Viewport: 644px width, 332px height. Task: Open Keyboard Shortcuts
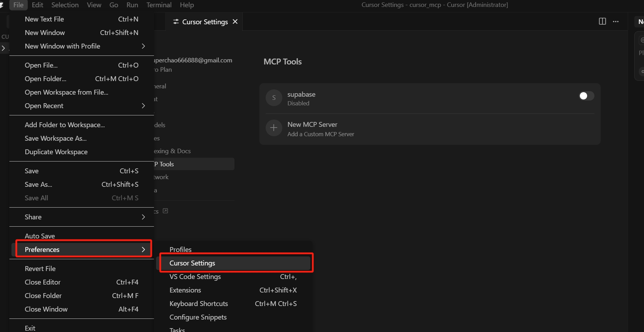pyautogui.click(x=233, y=304)
